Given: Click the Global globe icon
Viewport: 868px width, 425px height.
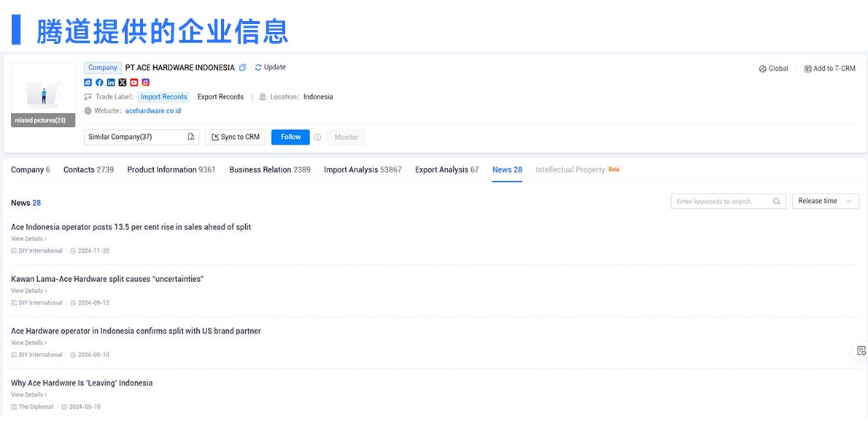Looking at the screenshot, I should point(762,69).
